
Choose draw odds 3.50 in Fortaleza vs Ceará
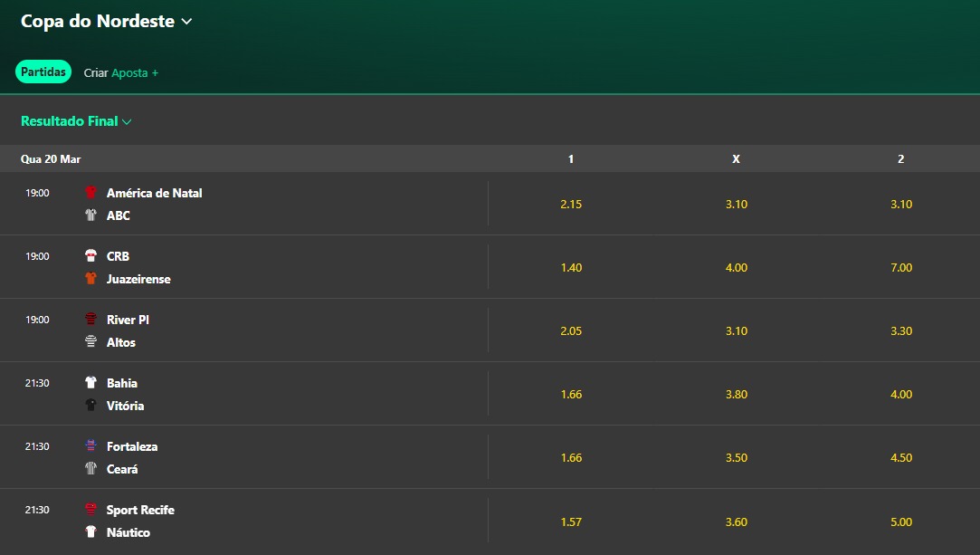coord(737,457)
